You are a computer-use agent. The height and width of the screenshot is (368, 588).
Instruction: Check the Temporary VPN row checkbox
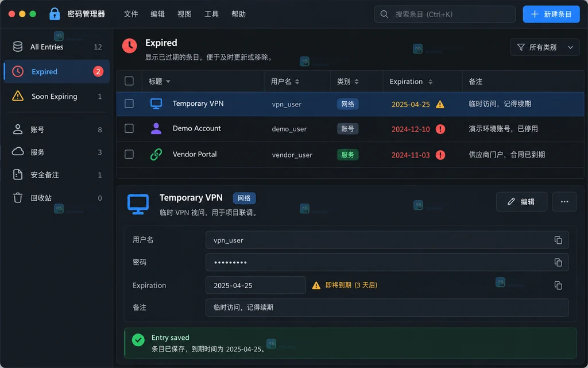(129, 103)
